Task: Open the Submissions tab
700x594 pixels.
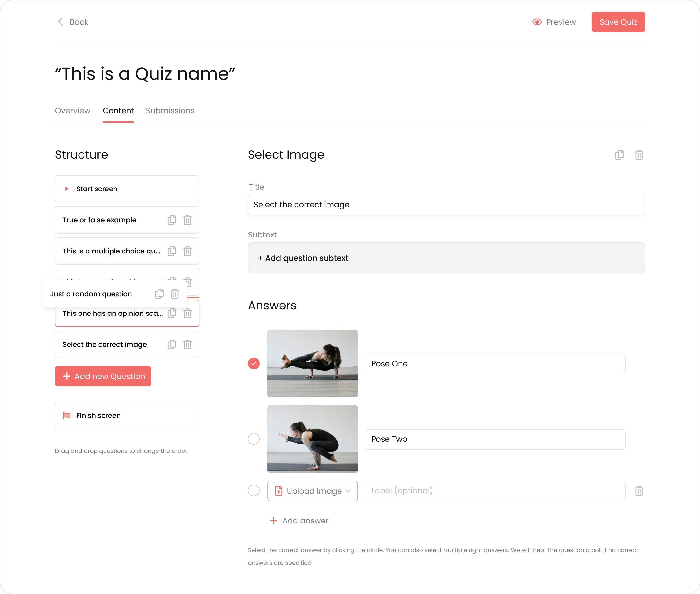Action: (170, 111)
